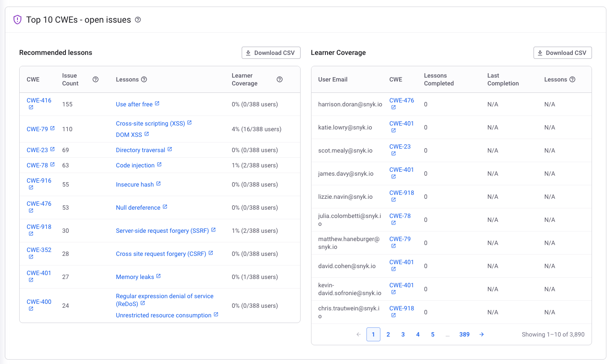Click the Issue Count help icon
Image resolution: width=609 pixels, height=364 pixels.
[x=96, y=79]
